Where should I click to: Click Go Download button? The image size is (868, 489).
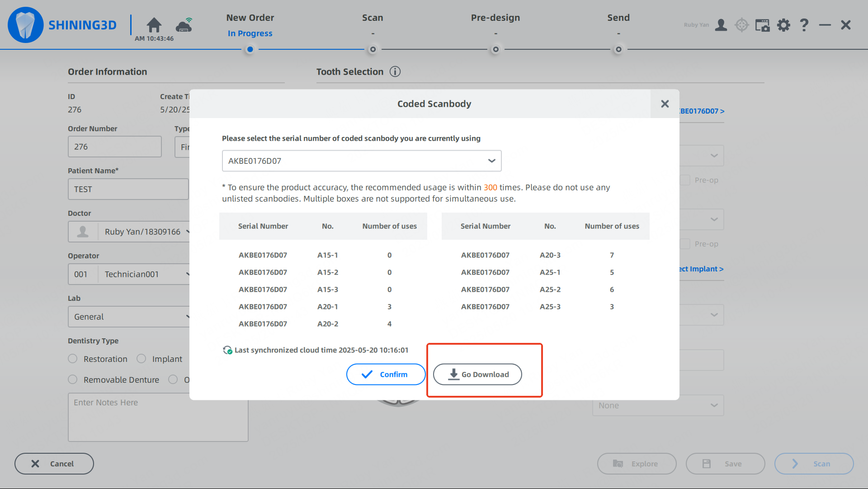477,375
